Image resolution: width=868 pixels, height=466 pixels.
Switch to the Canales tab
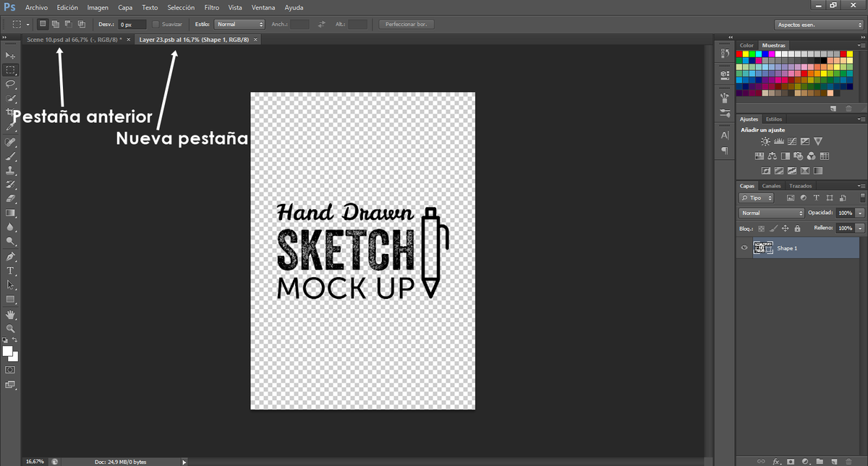(x=771, y=186)
